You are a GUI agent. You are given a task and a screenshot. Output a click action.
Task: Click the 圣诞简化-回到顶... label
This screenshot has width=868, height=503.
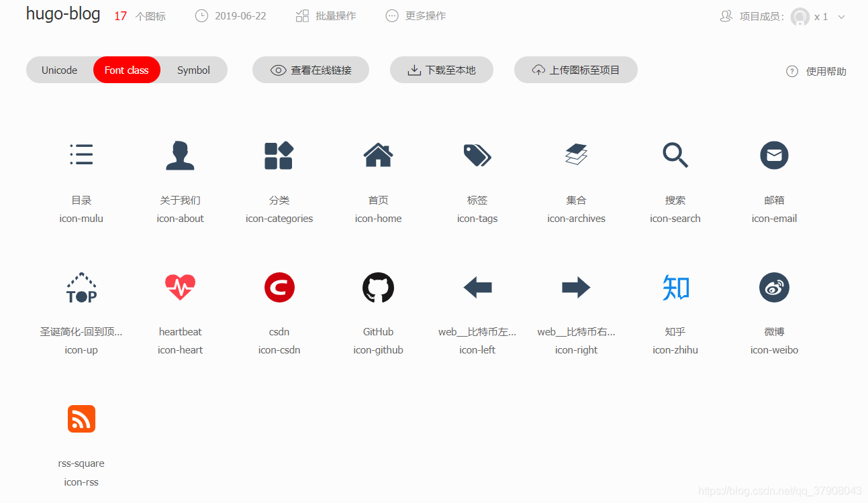click(x=81, y=332)
